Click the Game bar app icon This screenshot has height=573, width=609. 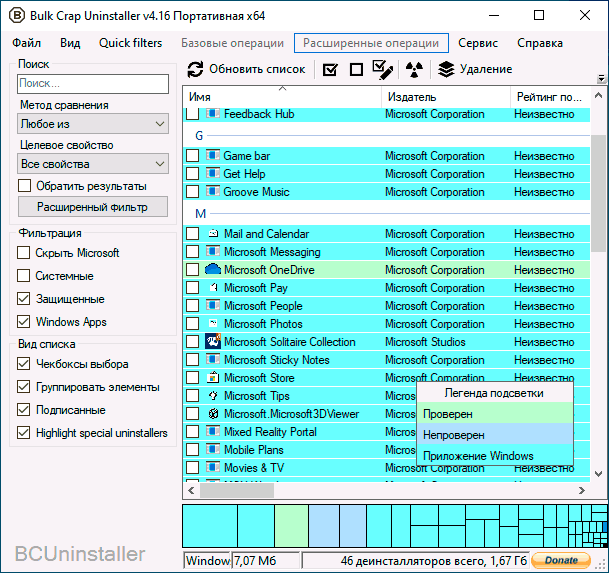point(213,155)
